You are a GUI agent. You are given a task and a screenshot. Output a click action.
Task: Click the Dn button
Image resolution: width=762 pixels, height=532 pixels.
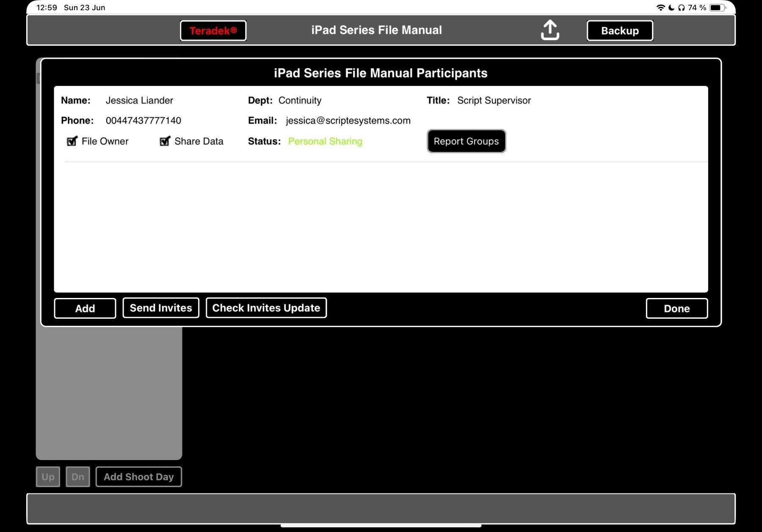pyautogui.click(x=78, y=477)
